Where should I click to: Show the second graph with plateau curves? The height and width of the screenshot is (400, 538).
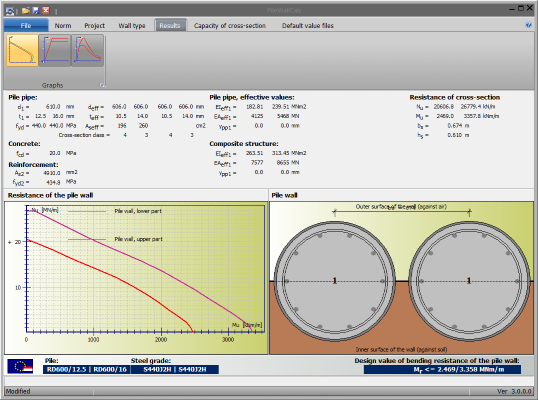(x=55, y=50)
